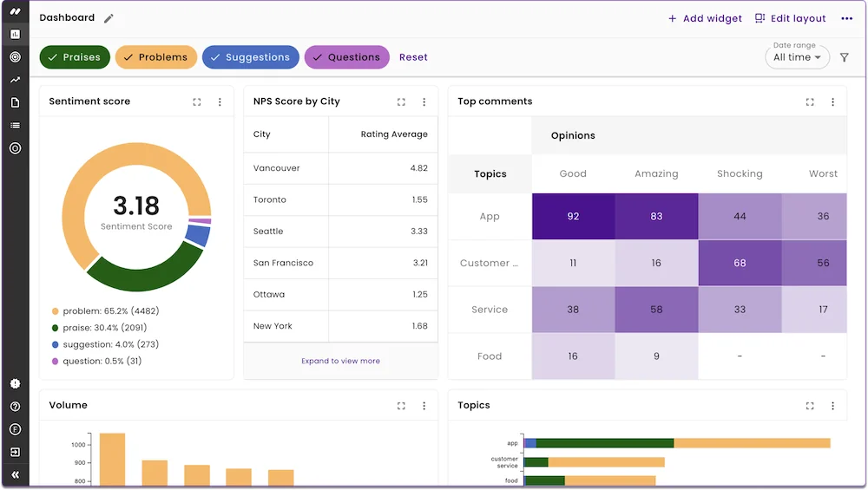The image size is (868, 490).
Task: Click the Add widget button
Action: pos(705,18)
